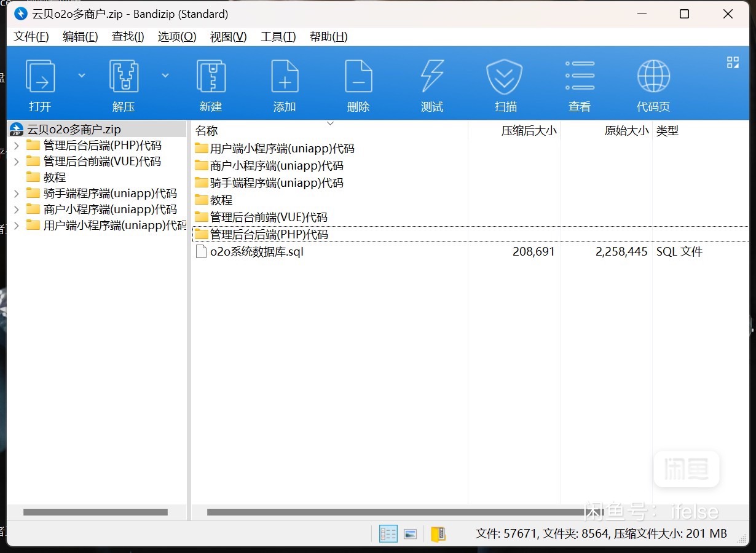Open the 代码页 (Code page) globe icon
Screen dimensions: 756x553
click(653, 77)
